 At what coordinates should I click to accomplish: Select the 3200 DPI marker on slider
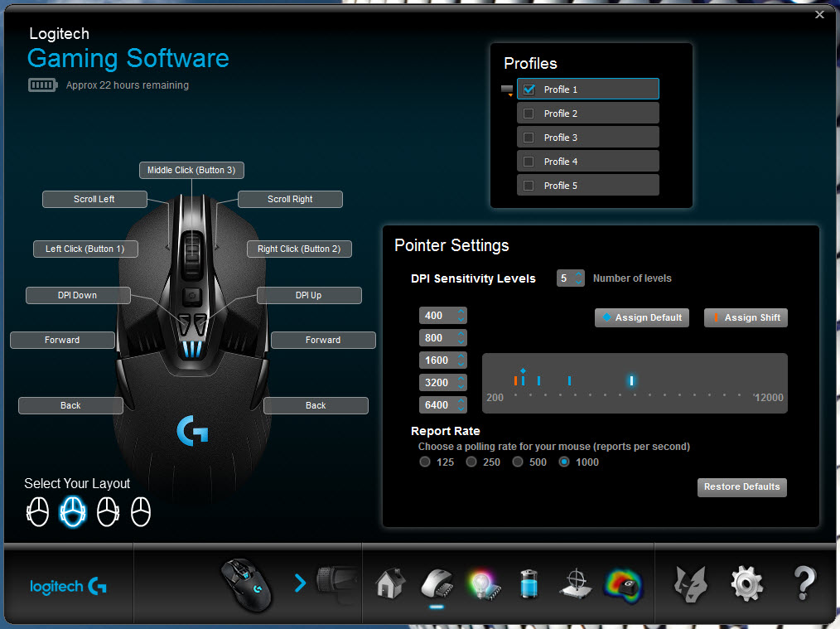[569, 381]
